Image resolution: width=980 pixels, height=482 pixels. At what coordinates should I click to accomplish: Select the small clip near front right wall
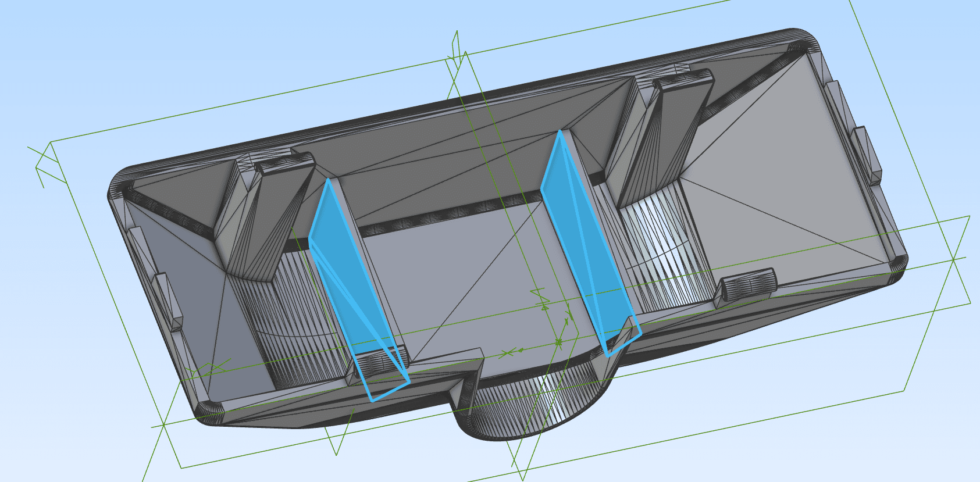(x=749, y=284)
